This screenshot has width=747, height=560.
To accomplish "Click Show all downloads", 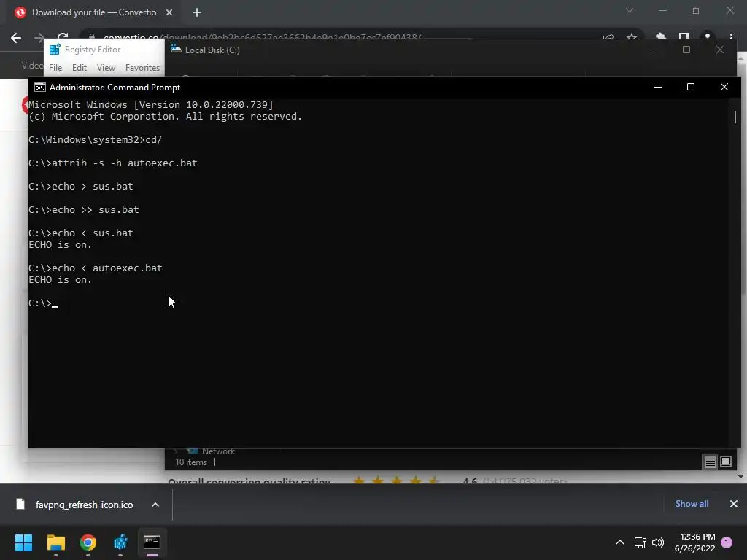I will click(x=692, y=504).
